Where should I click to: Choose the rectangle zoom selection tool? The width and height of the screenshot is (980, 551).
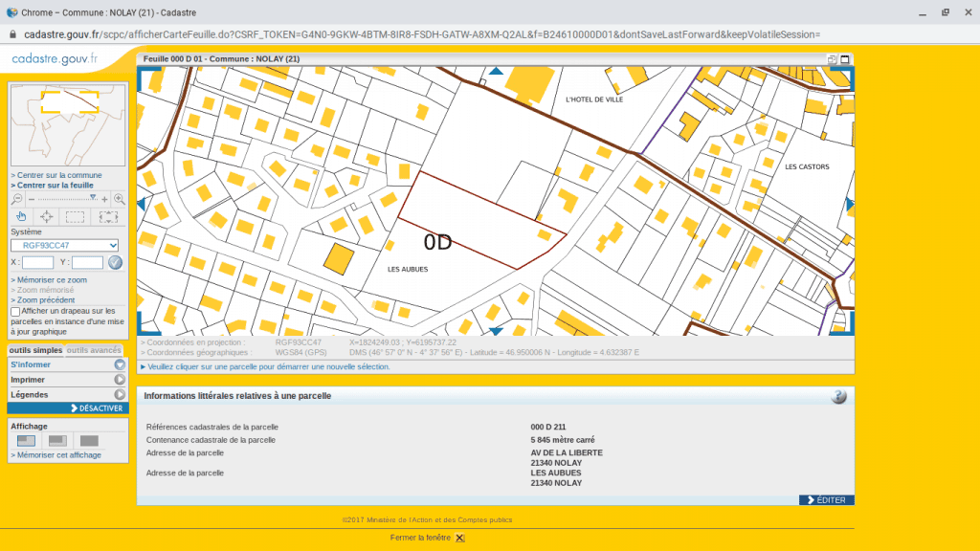coord(75,217)
